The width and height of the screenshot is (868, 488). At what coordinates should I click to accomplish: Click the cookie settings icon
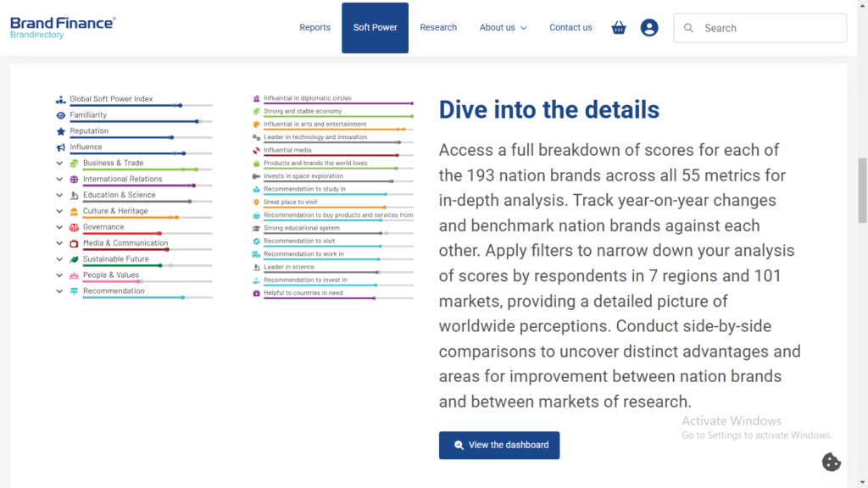(x=831, y=462)
